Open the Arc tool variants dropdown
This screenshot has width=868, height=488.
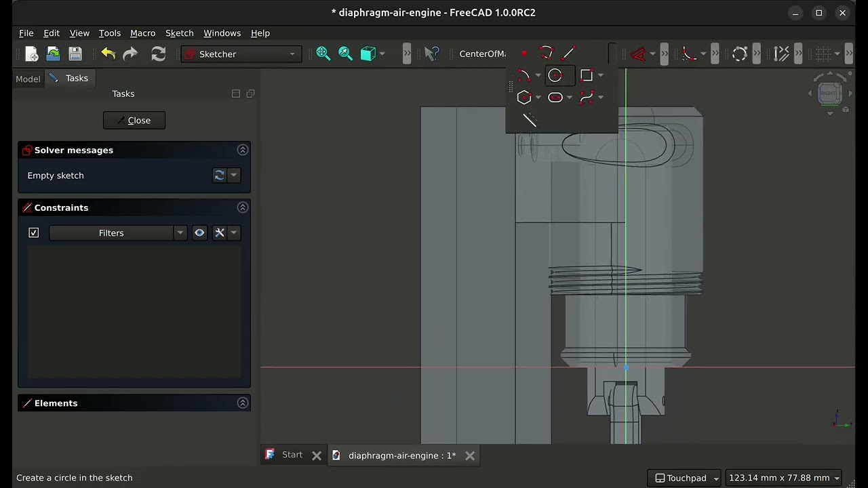pos(538,75)
